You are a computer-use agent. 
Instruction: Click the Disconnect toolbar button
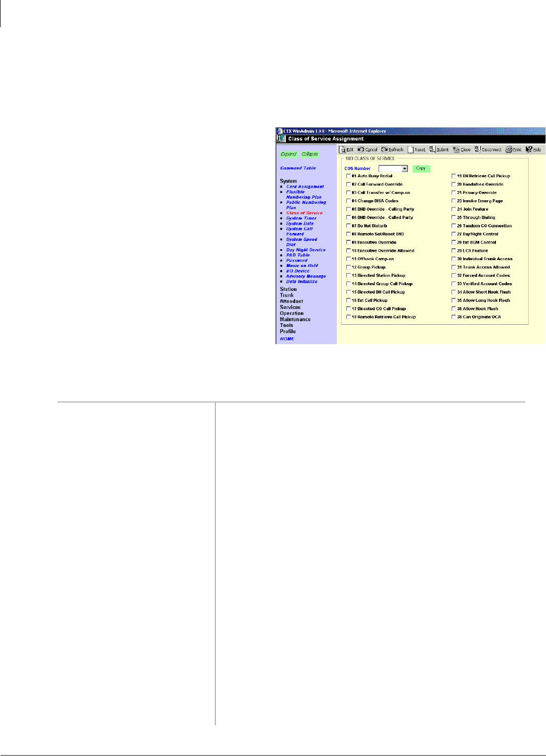pos(488,149)
